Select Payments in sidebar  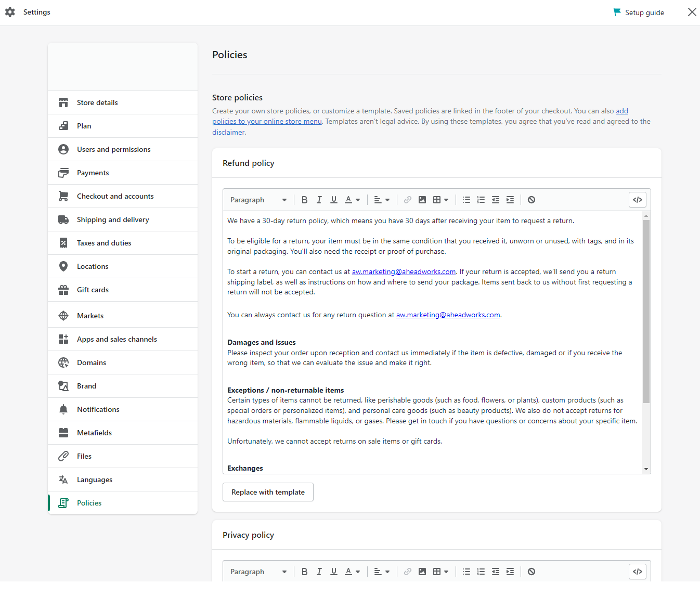click(123, 173)
